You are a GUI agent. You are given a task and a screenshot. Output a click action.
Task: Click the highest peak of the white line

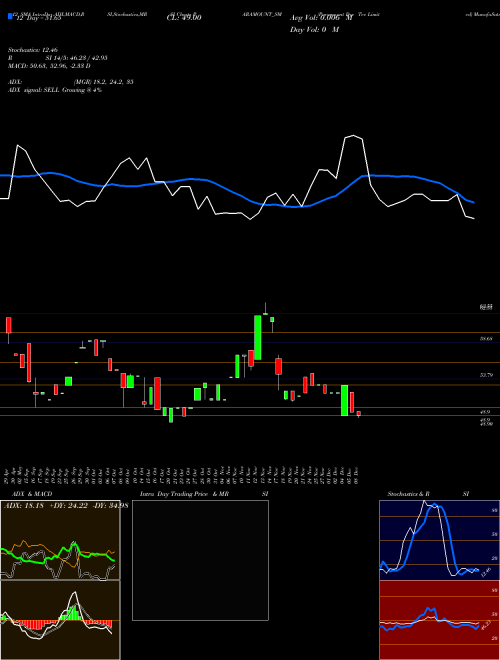tap(353, 136)
